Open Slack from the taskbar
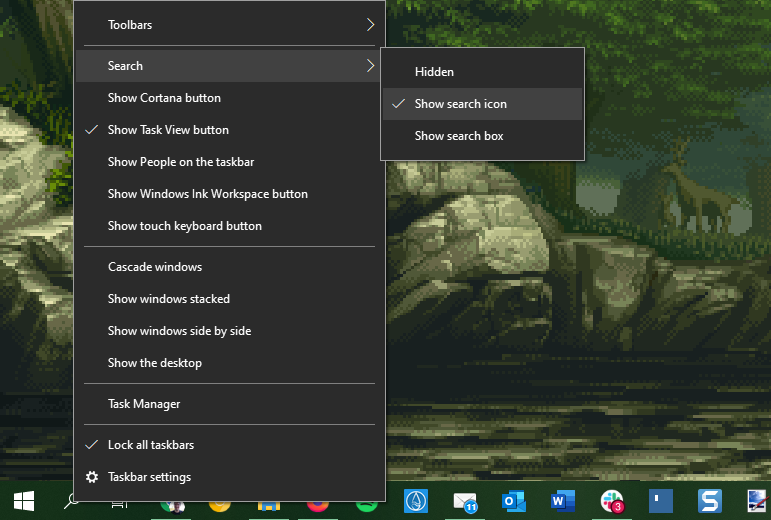 tap(612, 500)
